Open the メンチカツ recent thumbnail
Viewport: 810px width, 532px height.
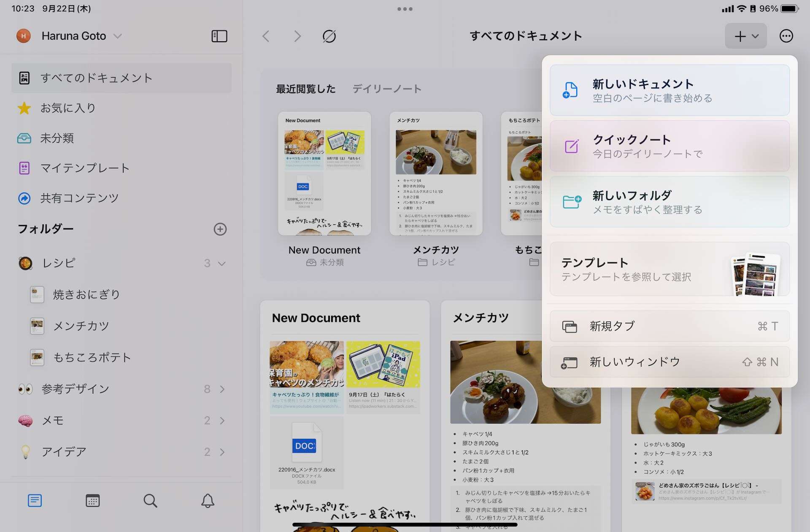(436, 173)
